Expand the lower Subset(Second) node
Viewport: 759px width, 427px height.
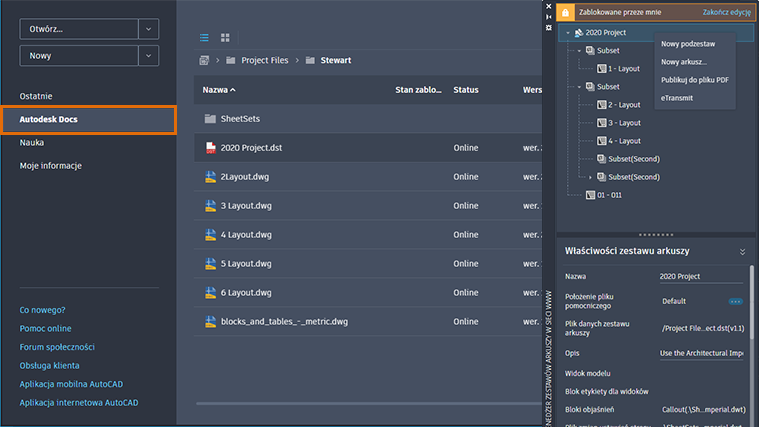590,177
